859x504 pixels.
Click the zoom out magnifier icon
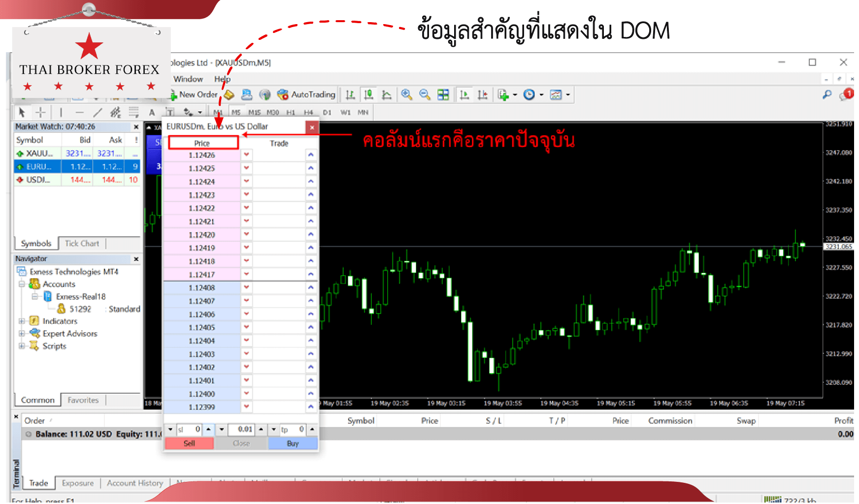pos(425,94)
